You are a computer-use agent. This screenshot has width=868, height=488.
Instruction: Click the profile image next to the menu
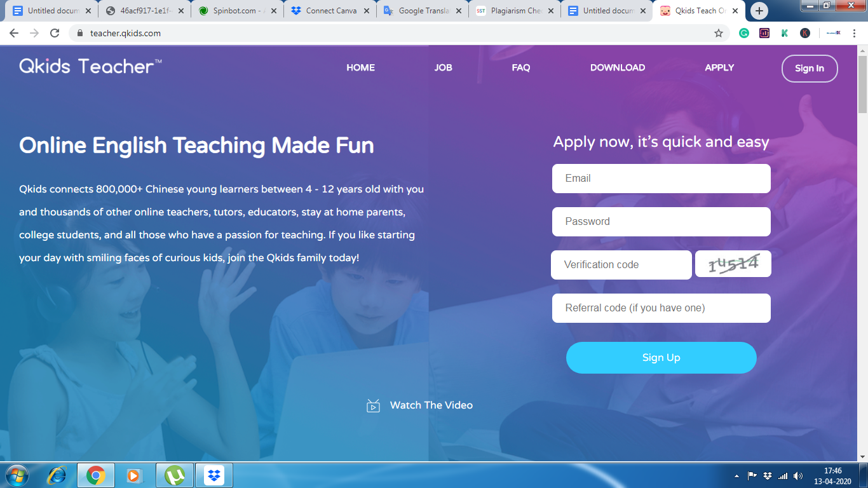coord(833,33)
